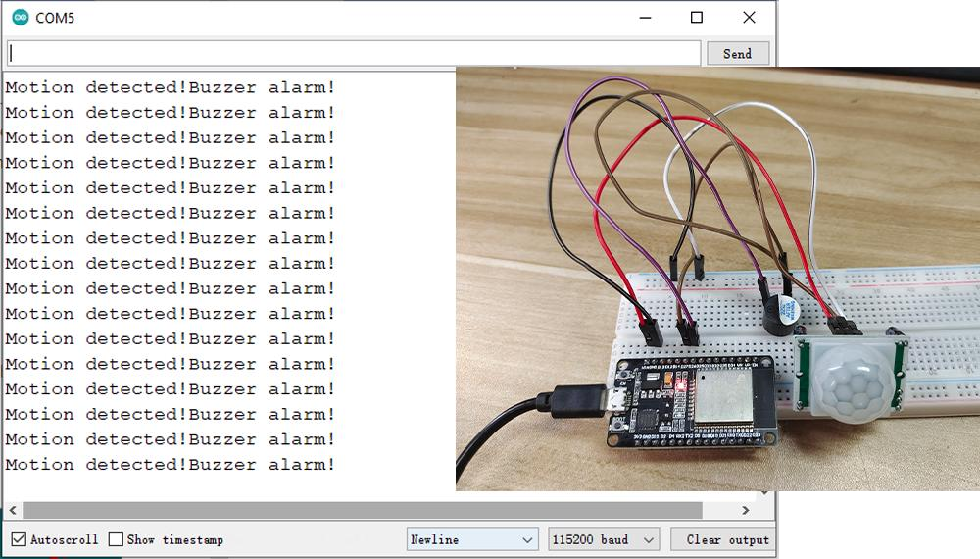Maximize the COM5 window
The width and height of the screenshot is (980, 559).
coord(697,18)
